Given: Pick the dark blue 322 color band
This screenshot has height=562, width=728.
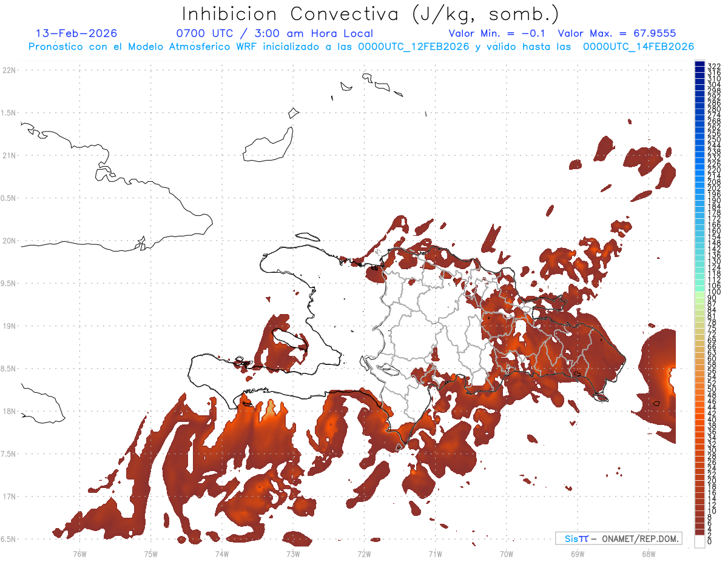Looking at the screenshot, I should pyautogui.click(x=699, y=64).
